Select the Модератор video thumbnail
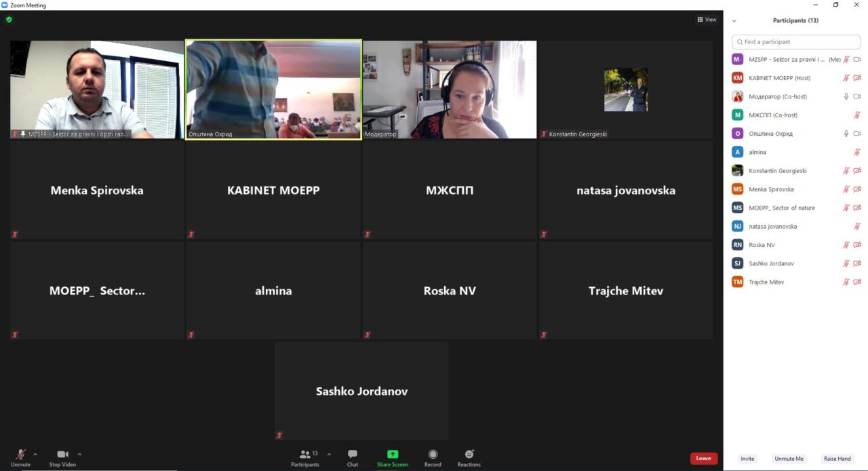The height and width of the screenshot is (471, 868). [x=450, y=90]
